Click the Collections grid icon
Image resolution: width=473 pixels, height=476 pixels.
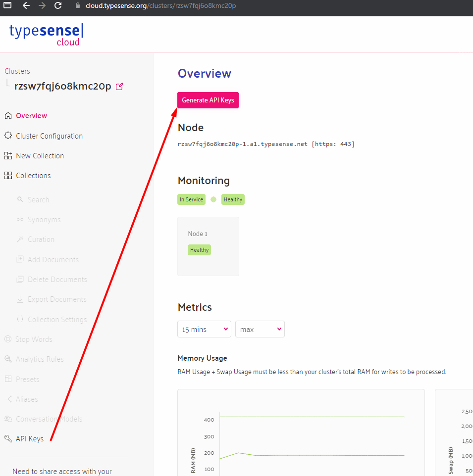(x=8, y=176)
